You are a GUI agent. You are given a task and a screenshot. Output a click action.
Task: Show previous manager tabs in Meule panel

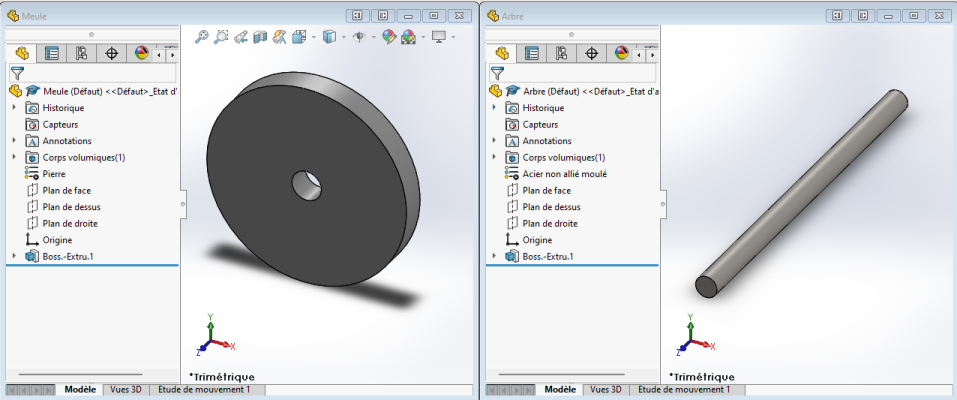point(159,55)
